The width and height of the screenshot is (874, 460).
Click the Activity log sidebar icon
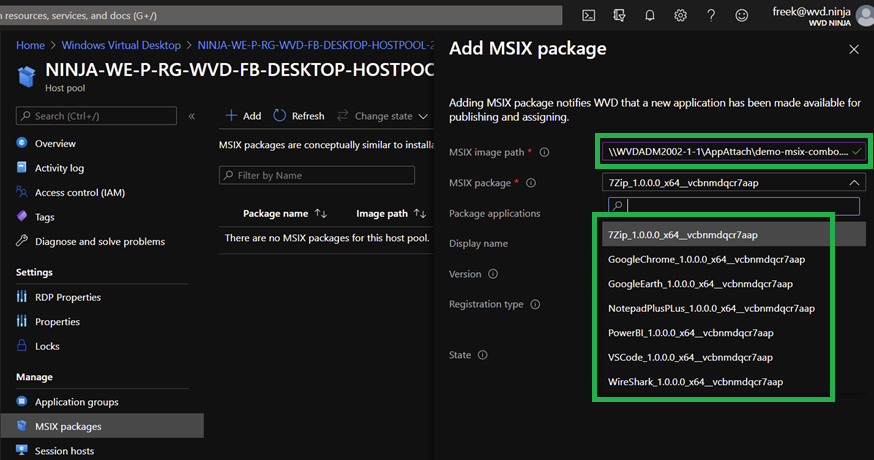click(x=22, y=167)
